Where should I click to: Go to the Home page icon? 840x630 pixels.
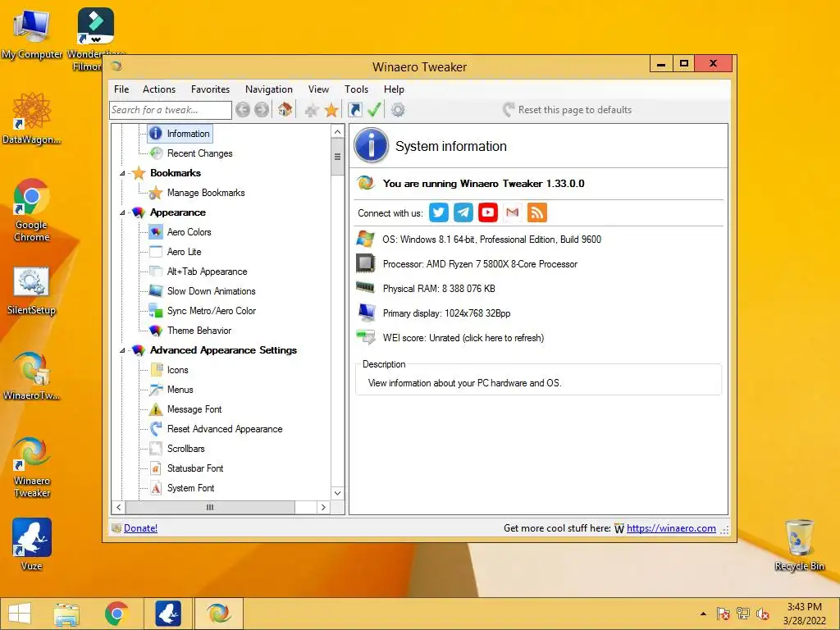(x=285, y=110)
